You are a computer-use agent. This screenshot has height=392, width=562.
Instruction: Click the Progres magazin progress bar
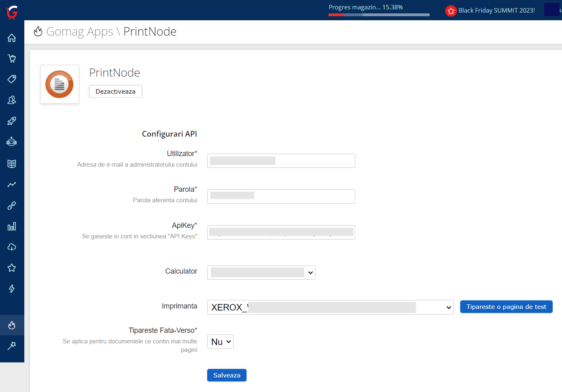379,15
